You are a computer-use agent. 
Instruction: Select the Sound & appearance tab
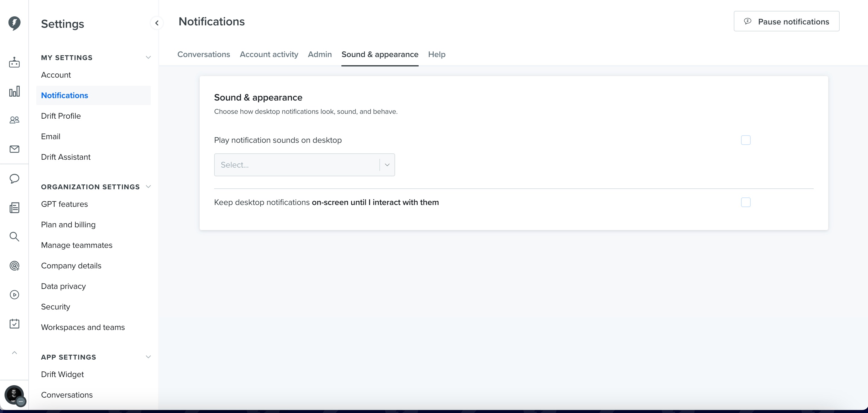coord(380,54)
